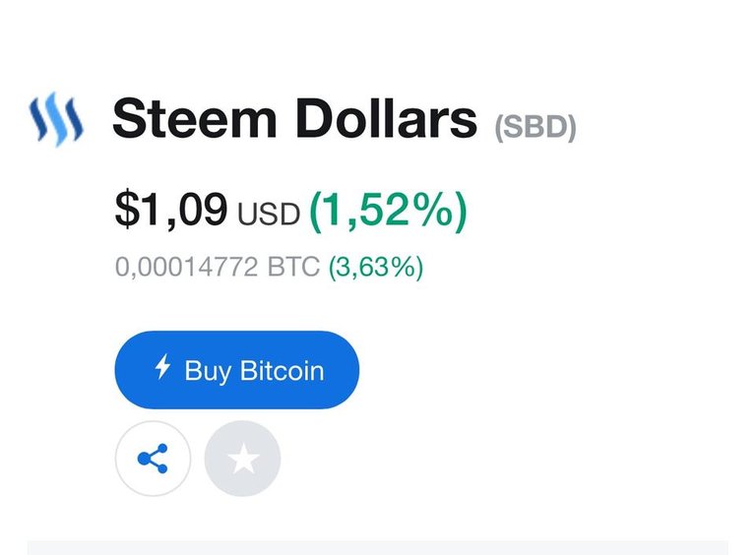Screen dimensions: 756x555
Task: Click the gray BTC unit label
Action: pos(293,267)
